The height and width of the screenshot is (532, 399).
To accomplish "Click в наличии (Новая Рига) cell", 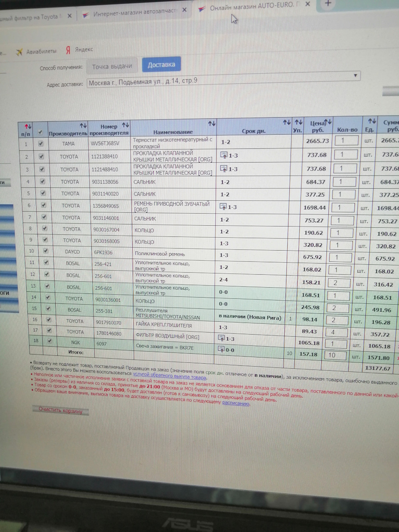I will (x=250, y=317).
